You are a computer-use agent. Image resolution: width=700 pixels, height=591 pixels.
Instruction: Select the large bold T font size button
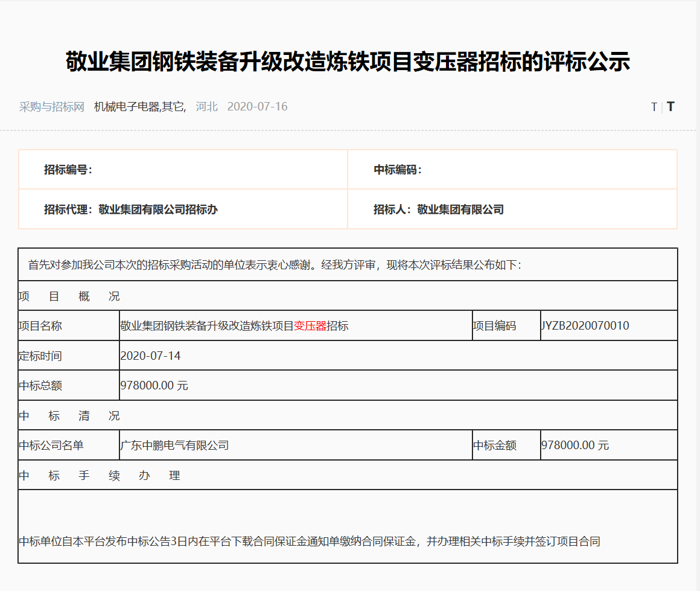670,107
